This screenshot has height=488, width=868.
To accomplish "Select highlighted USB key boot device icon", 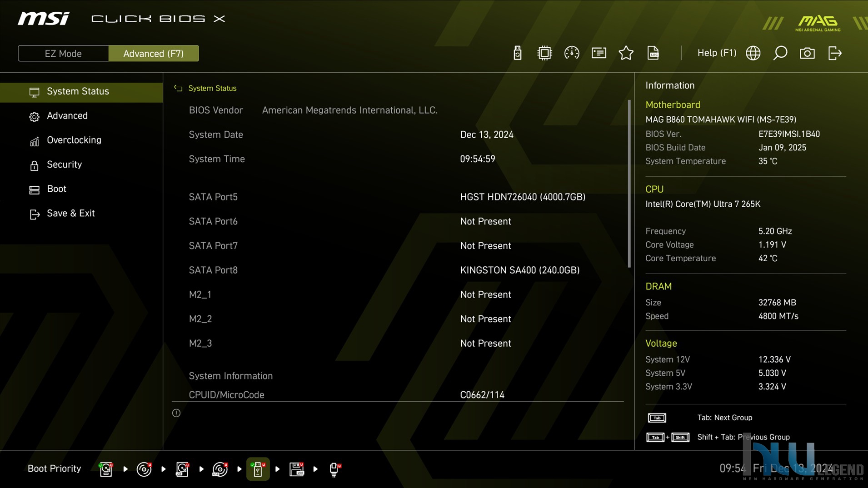I will click(258, 469).
